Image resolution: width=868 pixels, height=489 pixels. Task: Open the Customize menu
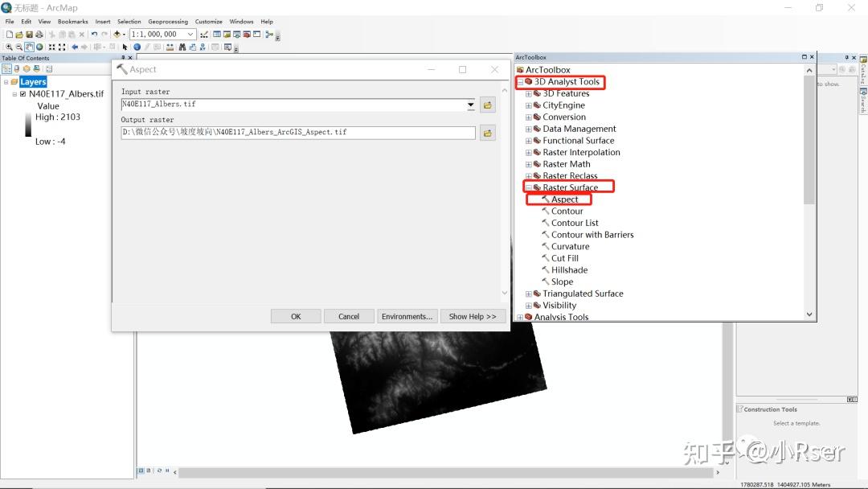point(209,22)
